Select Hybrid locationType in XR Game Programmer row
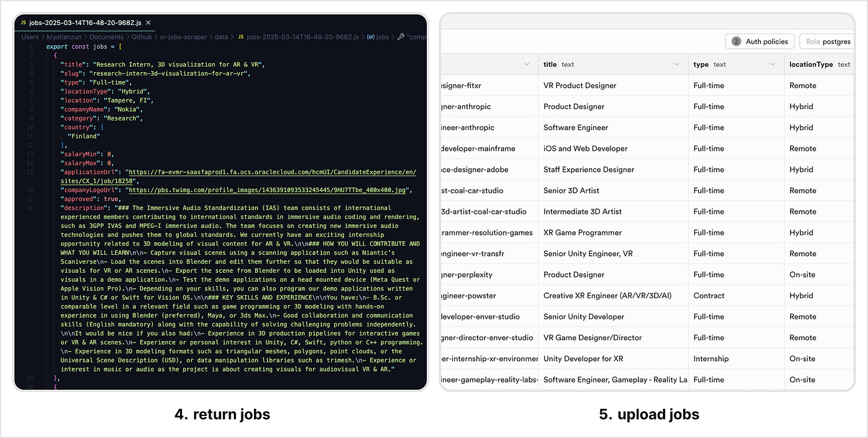868x438 pixels. 820,233
